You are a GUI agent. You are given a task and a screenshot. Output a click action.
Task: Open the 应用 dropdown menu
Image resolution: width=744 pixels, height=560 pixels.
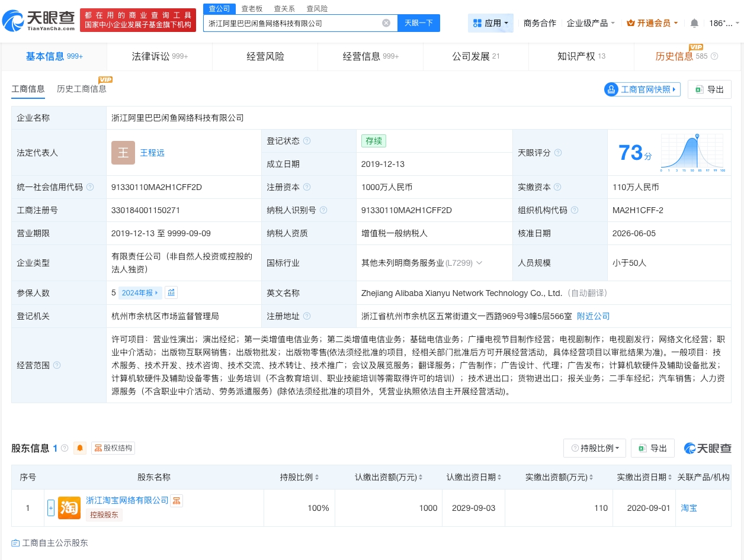pyautogui.click(x=490, y=23)
